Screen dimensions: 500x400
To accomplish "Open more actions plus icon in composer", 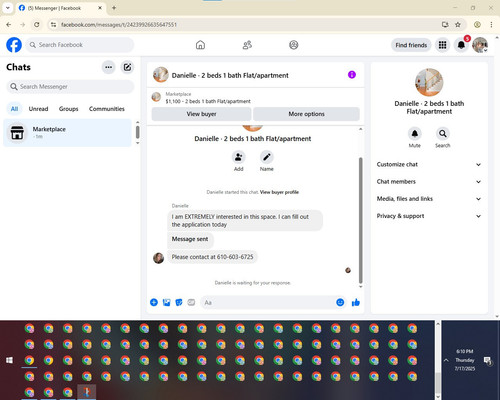I will [154, 302].
